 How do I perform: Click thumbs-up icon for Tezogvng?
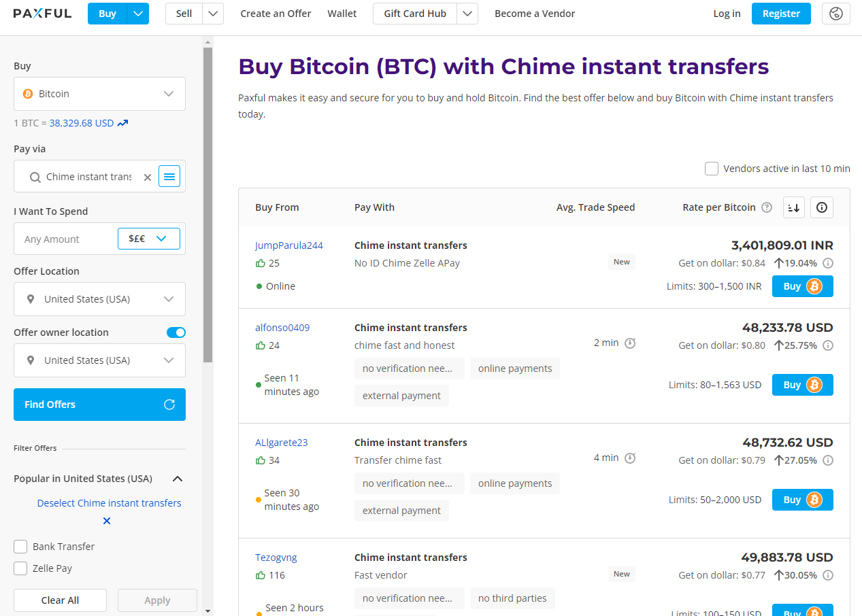click(260, 575)
